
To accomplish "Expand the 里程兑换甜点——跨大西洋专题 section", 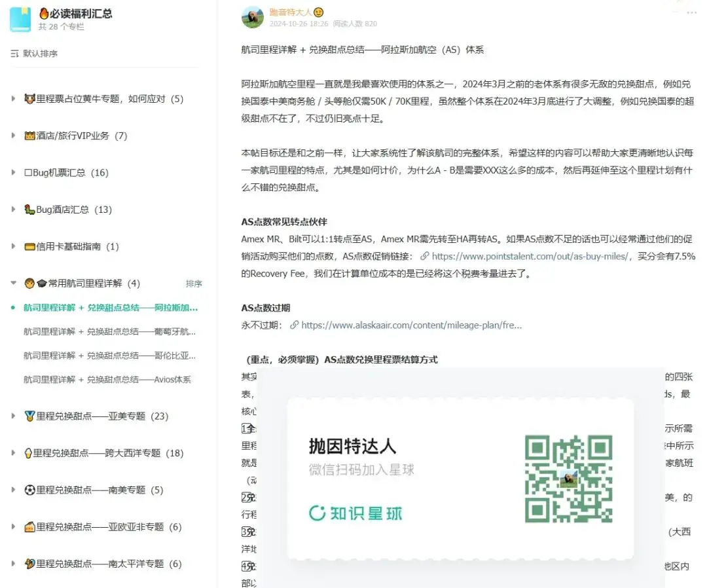I will (14, 452).
